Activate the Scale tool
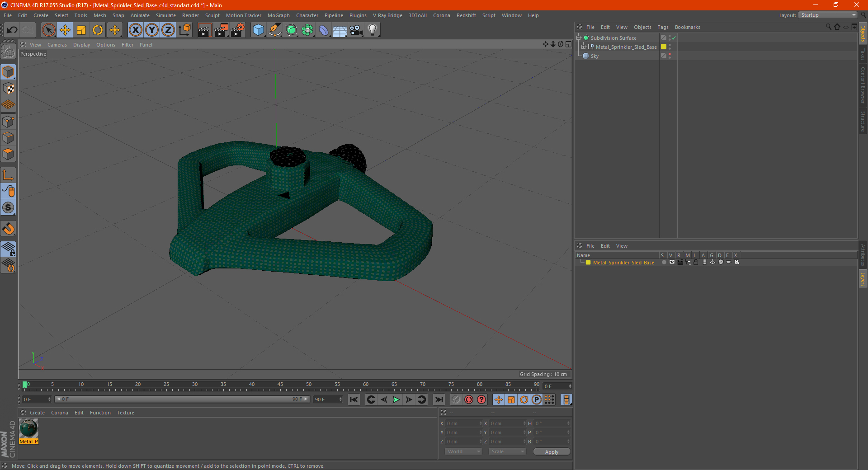This screenshot has width=868, height=470. point(81,30)
